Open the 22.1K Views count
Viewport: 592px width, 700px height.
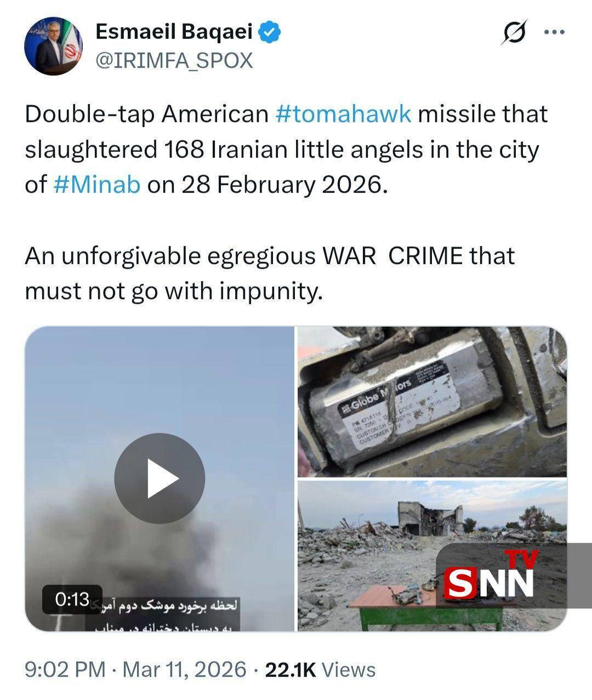coord(320,669)
